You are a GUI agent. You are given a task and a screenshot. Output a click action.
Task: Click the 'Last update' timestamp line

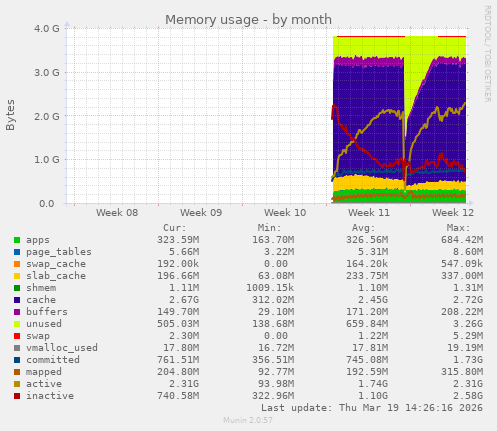click(372, 408)
